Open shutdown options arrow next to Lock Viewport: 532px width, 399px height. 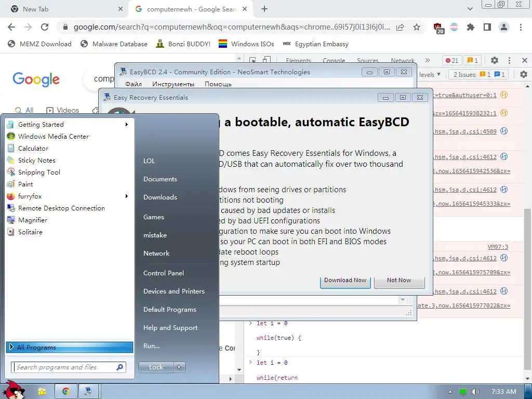click(x=179, y=367)
